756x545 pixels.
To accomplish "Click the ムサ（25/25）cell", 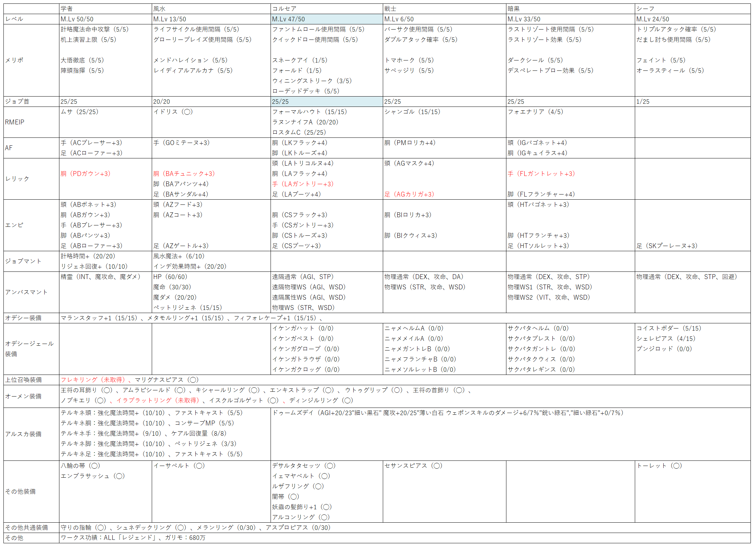I will pyautogui.click(x=80, y=112).
